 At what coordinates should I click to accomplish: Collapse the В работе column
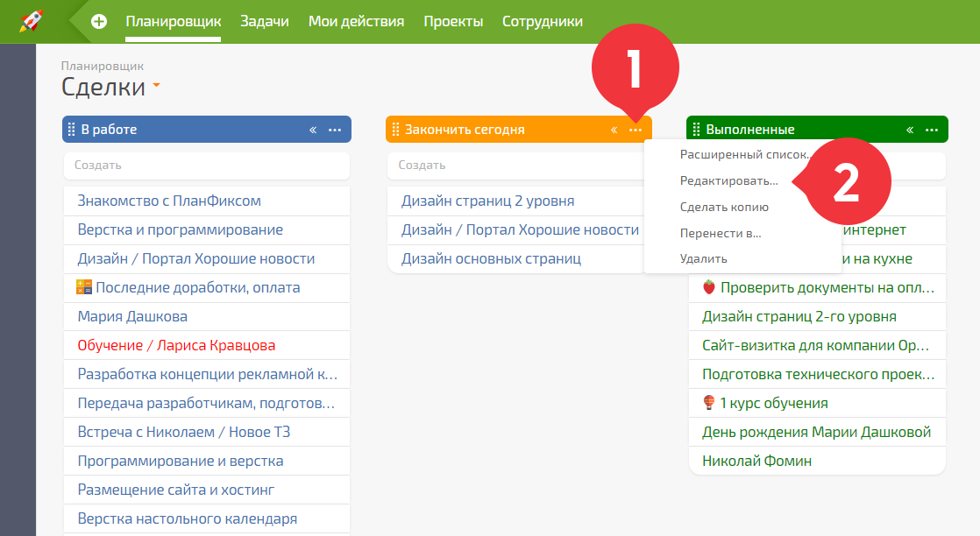(313, 130)
